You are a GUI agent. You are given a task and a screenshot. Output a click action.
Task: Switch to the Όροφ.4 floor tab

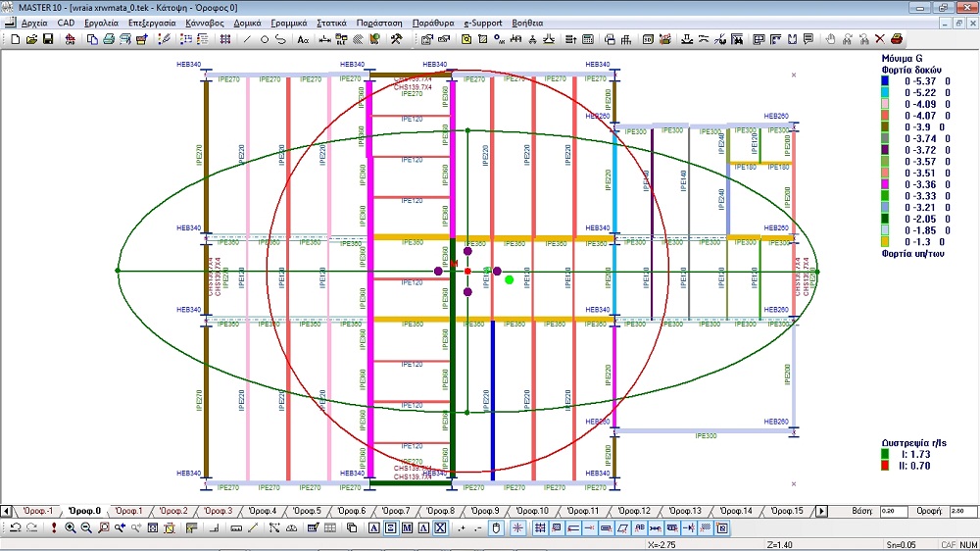point(262,511)
